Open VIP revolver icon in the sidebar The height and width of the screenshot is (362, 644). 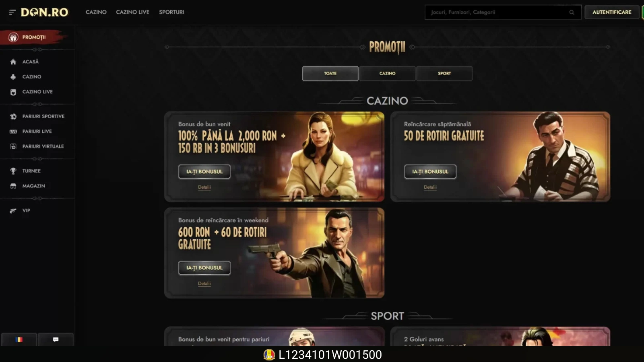(13, 211)
